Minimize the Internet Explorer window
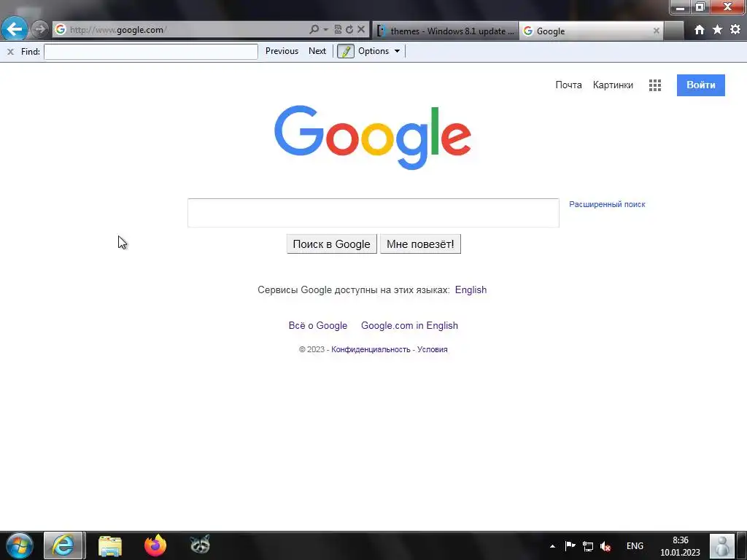This screenshot has width=747, height=560. pos(681,7)
